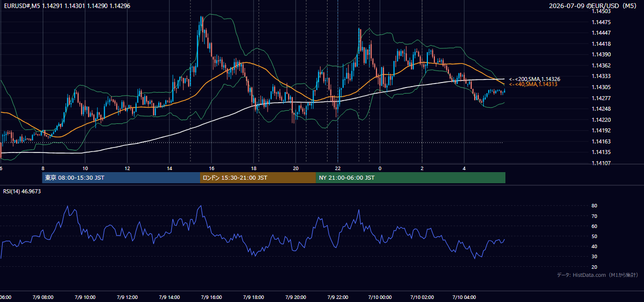The width and height of the screenshot is (644, 302).
Task: Click hour label 14 under the price chart
Action: pos(169,168)
